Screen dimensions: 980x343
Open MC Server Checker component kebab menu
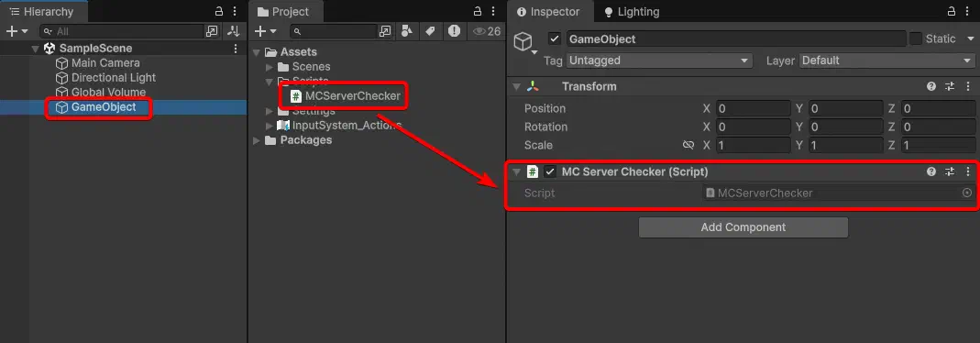tap(968, 171)
